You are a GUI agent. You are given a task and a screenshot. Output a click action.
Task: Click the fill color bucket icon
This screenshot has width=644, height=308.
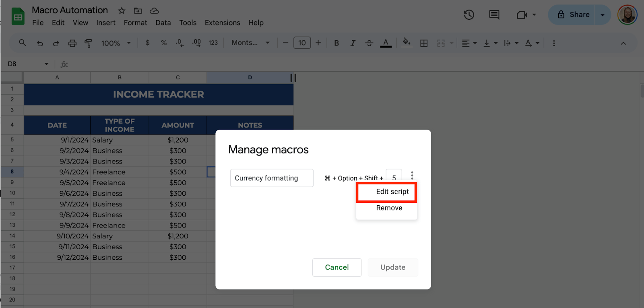click(x=407, y=42)
